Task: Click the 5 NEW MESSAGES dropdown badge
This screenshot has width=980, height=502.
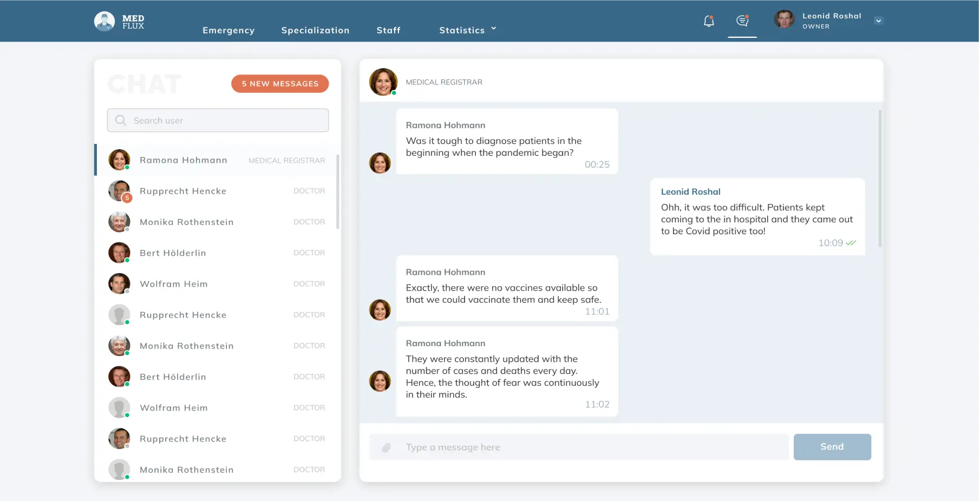Action: [279, 83]
